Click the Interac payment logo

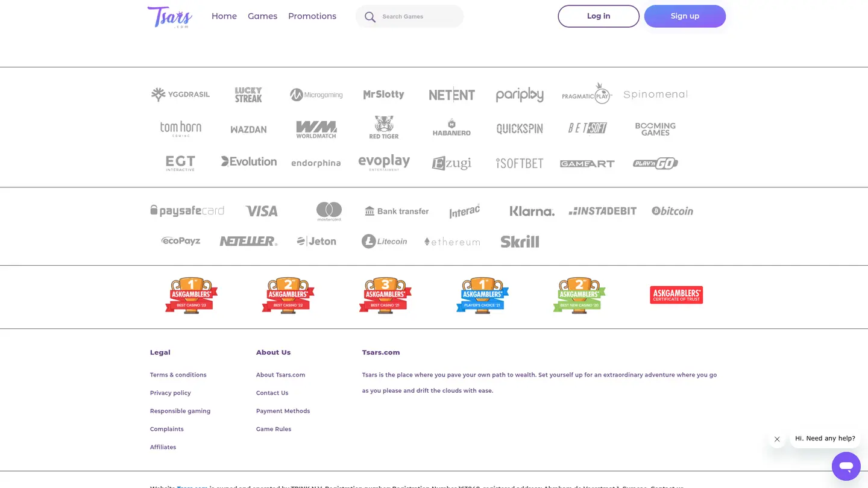(464, 211)
